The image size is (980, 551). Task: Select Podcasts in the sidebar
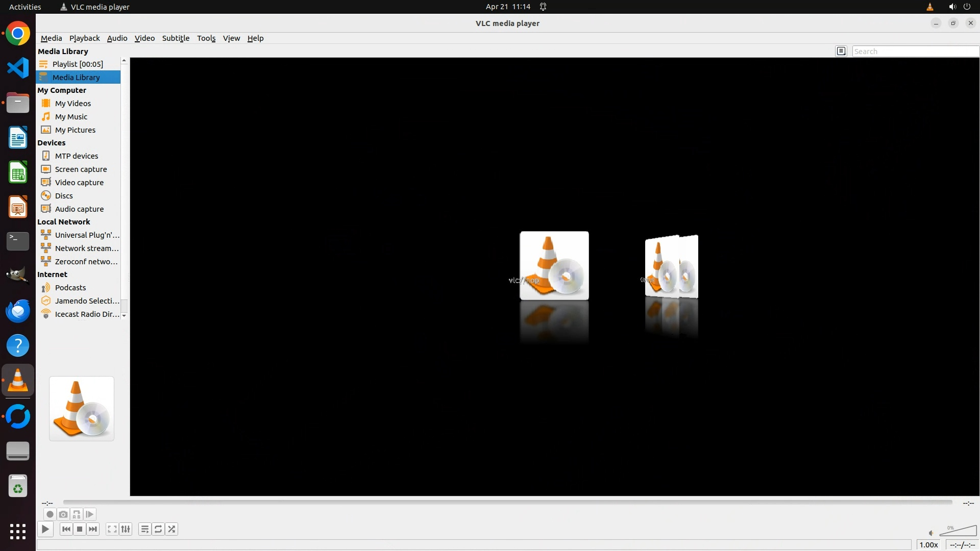click(70, 288)
